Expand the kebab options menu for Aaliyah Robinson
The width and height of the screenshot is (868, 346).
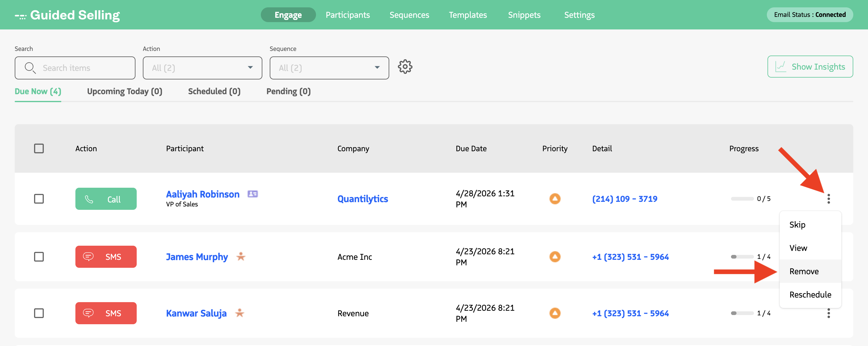829,199
